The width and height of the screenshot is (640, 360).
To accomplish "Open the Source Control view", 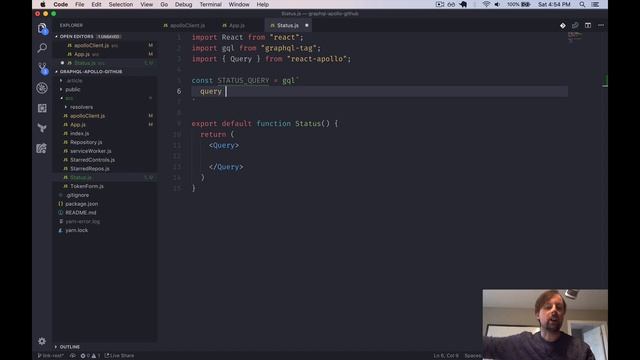I will 42,68.
